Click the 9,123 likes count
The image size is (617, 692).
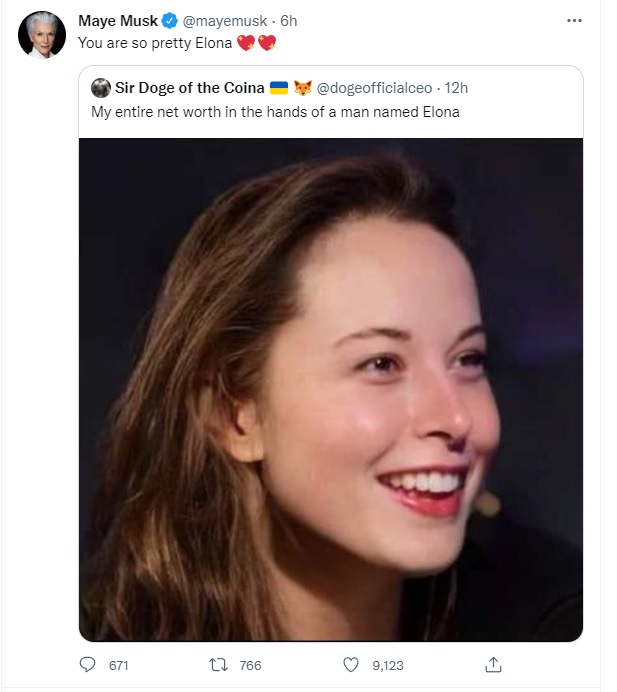(x=388, y=665)
